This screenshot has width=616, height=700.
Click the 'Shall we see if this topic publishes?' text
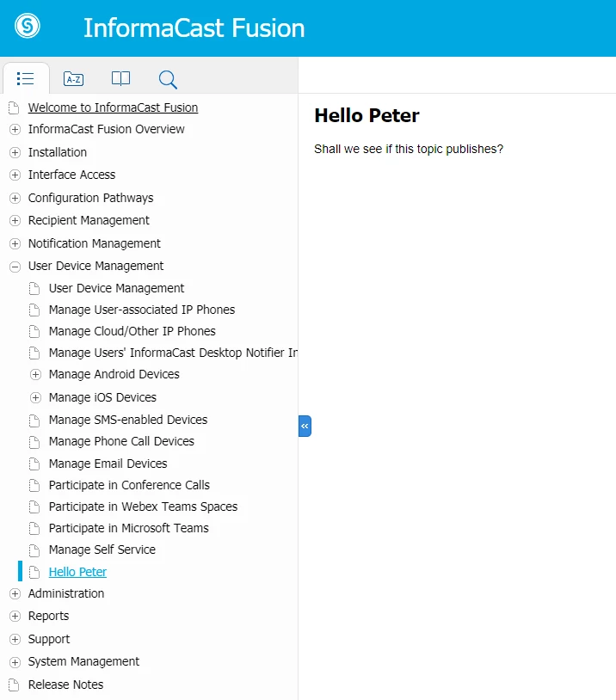coord(409,149)
